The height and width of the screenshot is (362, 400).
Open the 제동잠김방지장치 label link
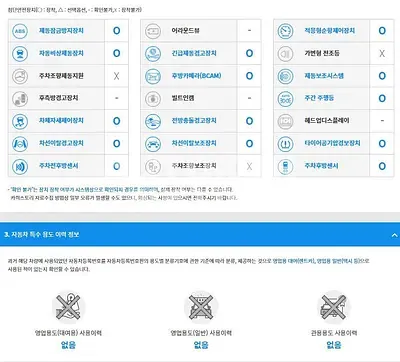[x=61, y=31]
